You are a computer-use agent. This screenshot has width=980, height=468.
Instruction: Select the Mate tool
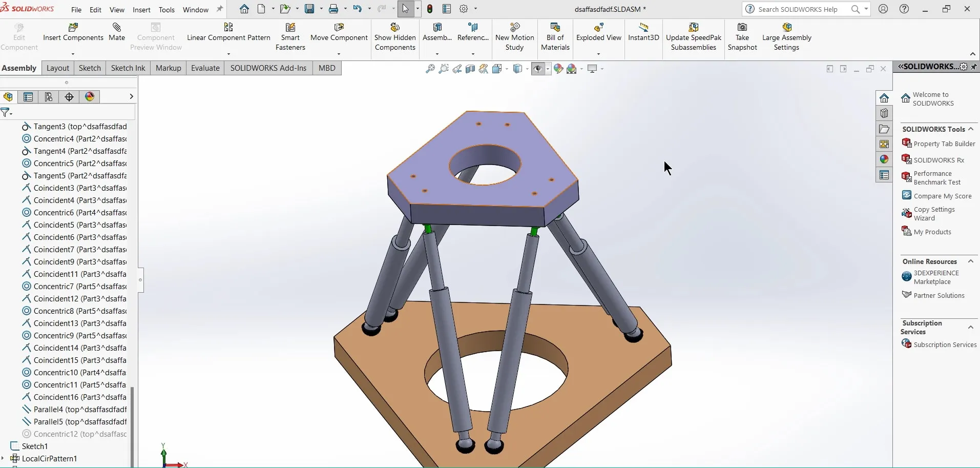point(116,33)
